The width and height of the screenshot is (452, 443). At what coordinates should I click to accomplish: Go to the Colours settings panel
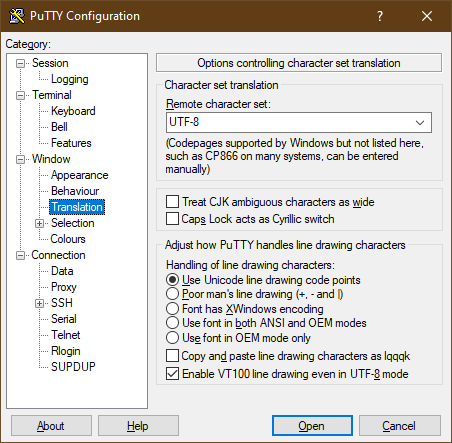[68, 239]
